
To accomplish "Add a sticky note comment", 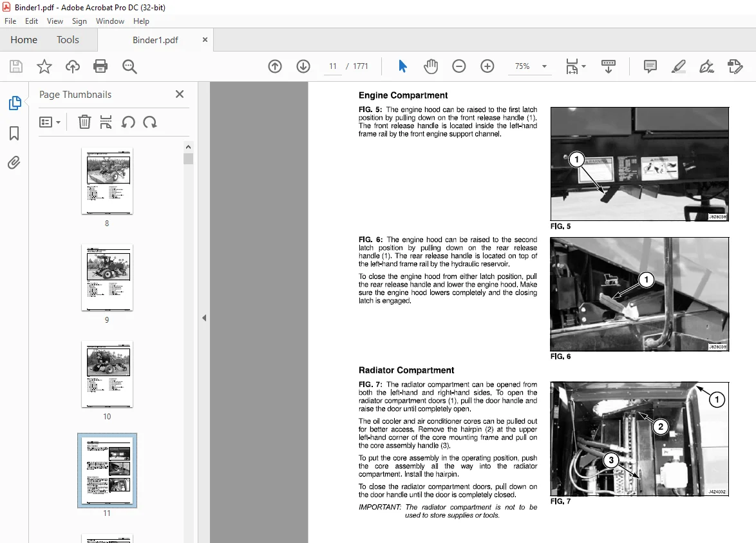I will coord(650,66).
